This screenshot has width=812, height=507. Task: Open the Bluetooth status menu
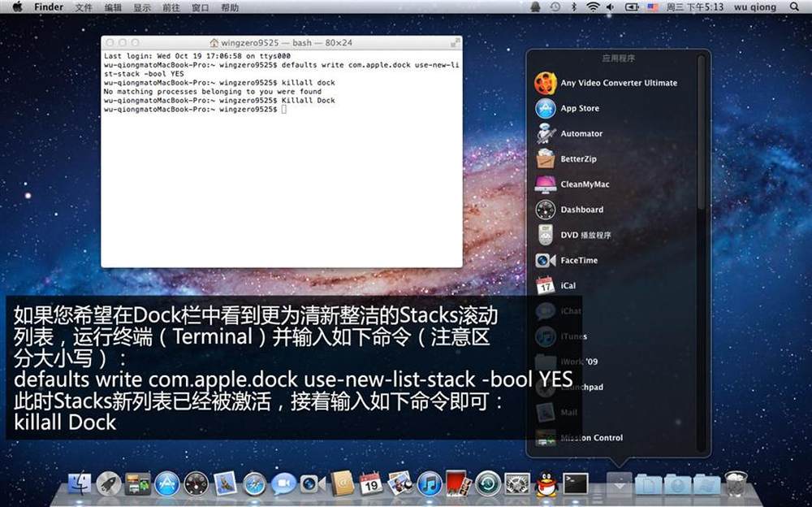[x=574, y=6]
